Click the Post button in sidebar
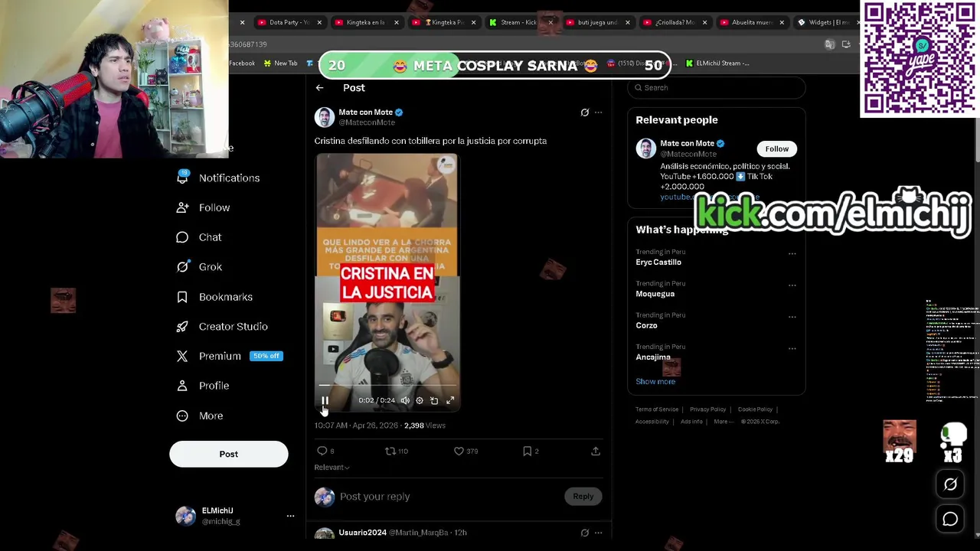This screenshot has height=551, width=980. 229,454
